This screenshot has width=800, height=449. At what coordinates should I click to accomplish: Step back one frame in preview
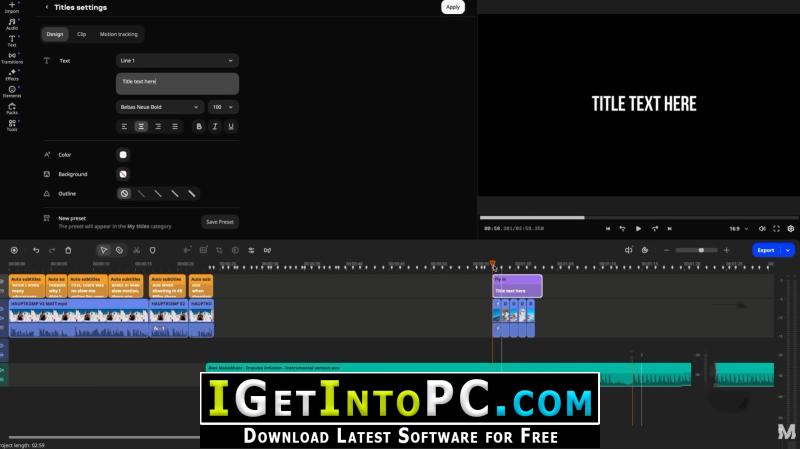(x=622, y=229)
